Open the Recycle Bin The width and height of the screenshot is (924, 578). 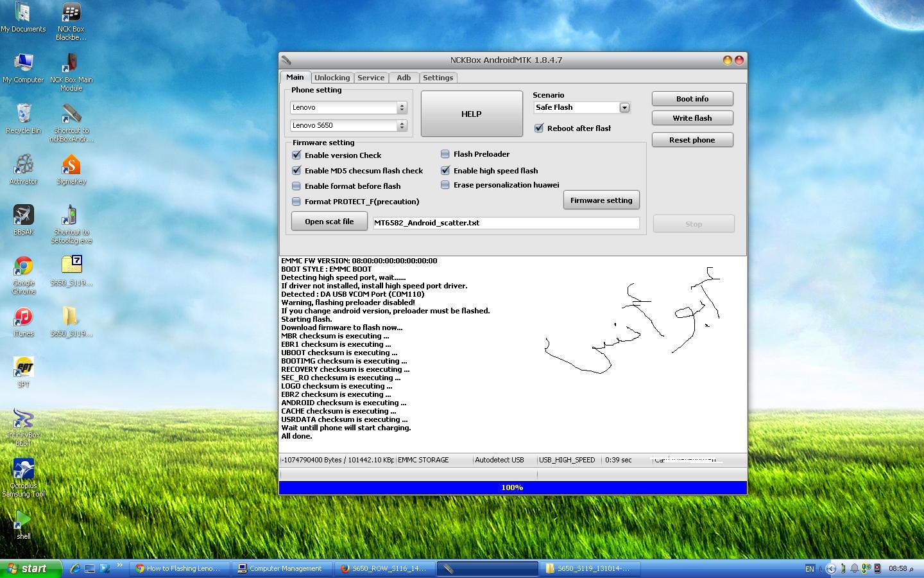pyautogui.click(x=23, y=119)
